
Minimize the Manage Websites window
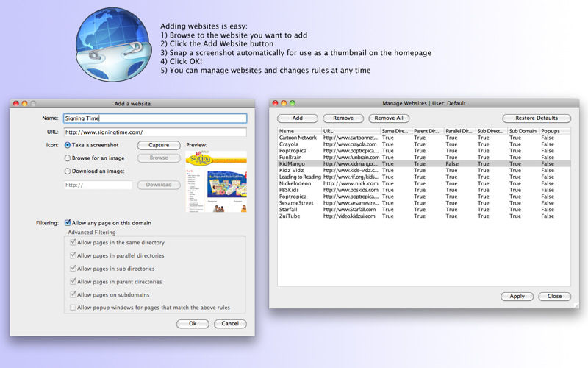click(284, 103)
